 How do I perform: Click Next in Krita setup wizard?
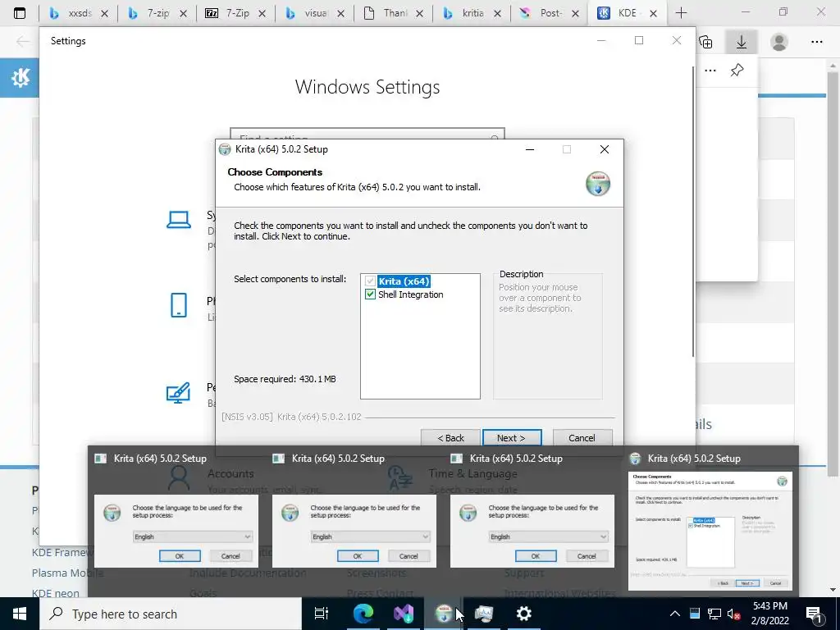(x=512, y=438)
